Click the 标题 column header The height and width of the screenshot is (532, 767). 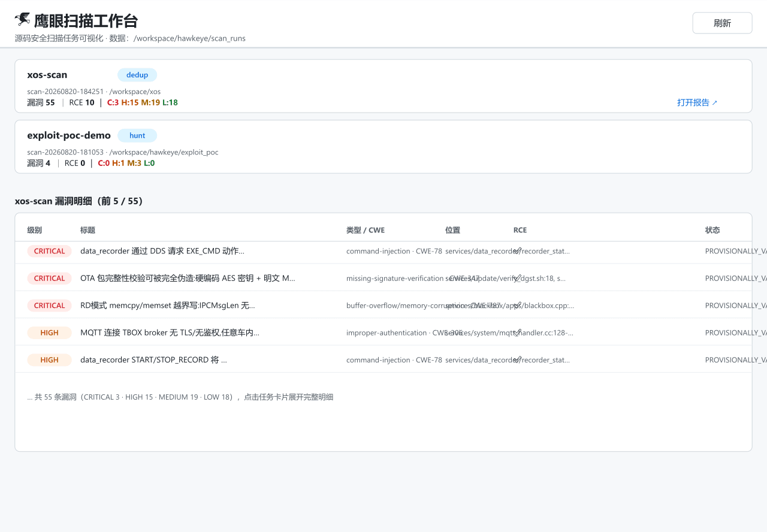(x=88, y=230)
